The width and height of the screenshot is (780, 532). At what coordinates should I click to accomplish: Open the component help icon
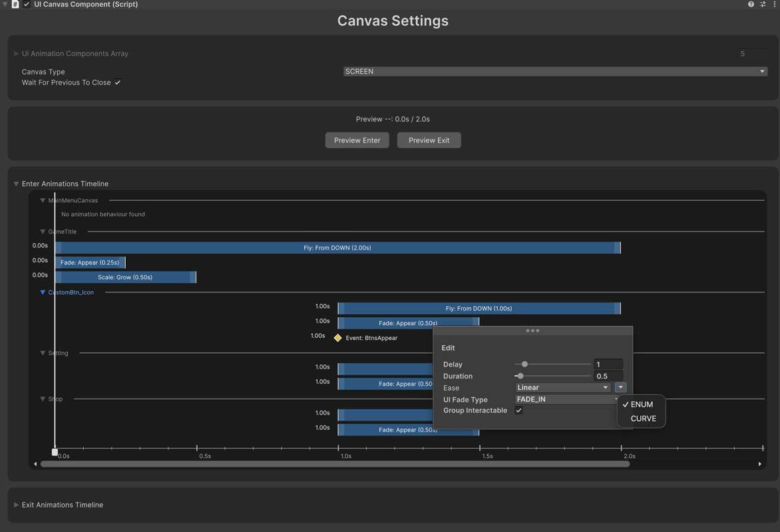[x=751, y=4]
